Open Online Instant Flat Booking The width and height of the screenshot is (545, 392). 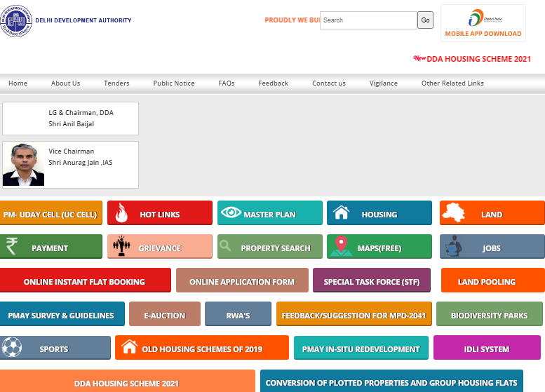[84, 281]
